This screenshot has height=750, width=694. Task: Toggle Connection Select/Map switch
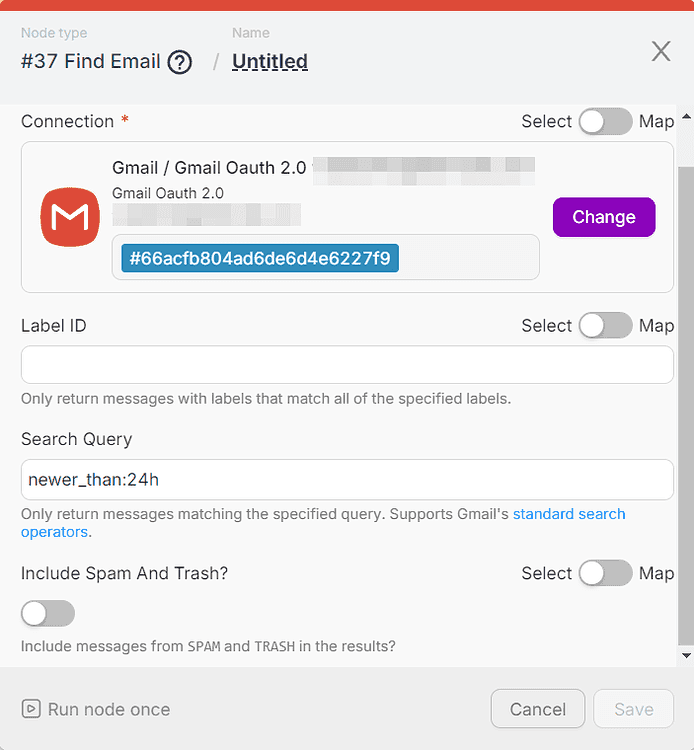(605, 121)
